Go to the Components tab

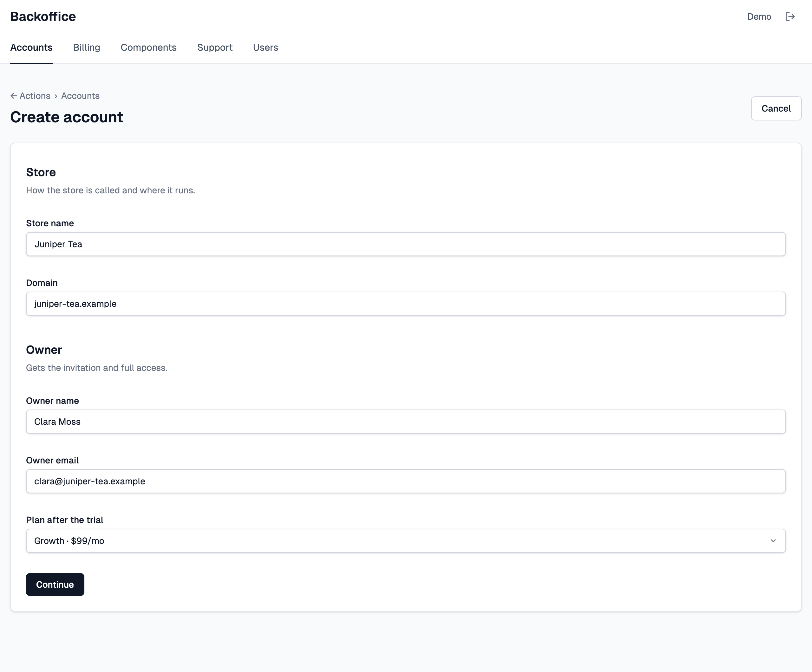tap(148, 48)
